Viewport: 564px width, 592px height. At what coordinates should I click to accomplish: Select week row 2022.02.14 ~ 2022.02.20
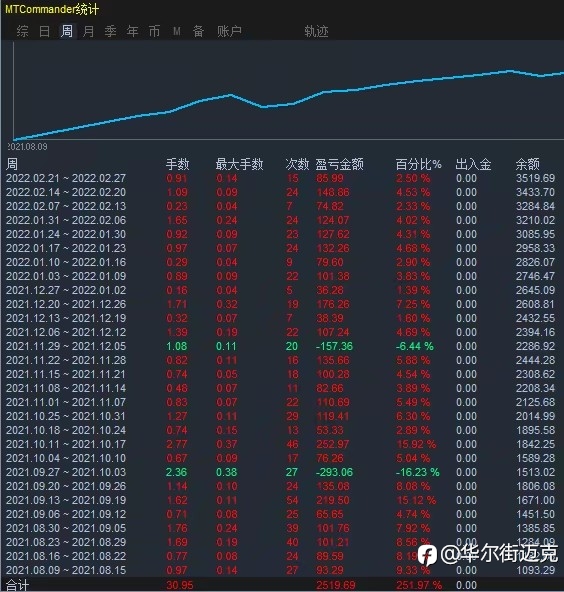point(281,192)
